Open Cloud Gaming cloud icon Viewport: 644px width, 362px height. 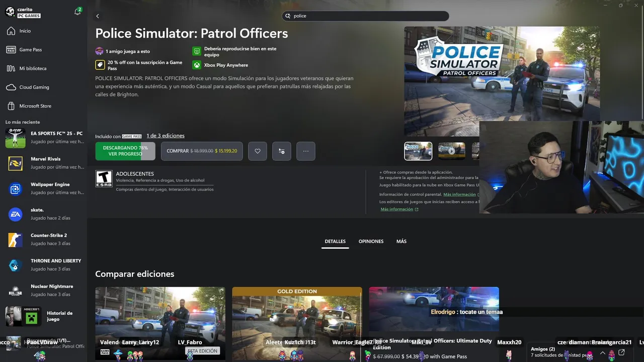(11, 87)
